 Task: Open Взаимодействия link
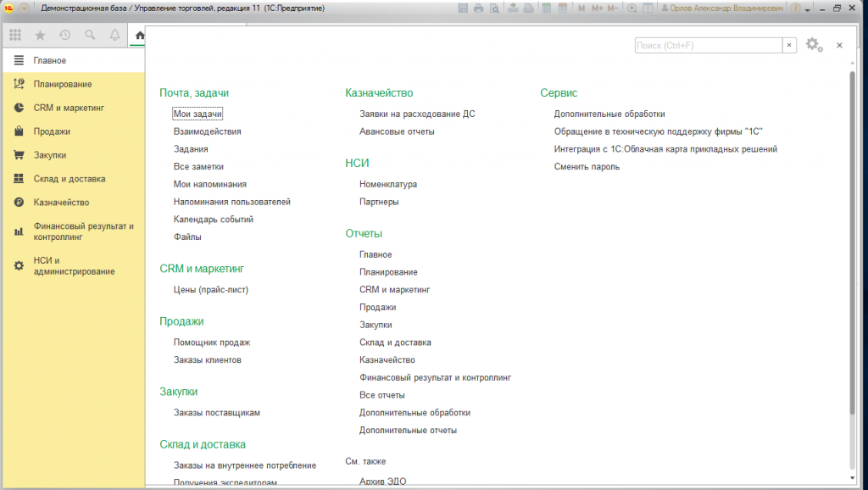pos(207,131)
